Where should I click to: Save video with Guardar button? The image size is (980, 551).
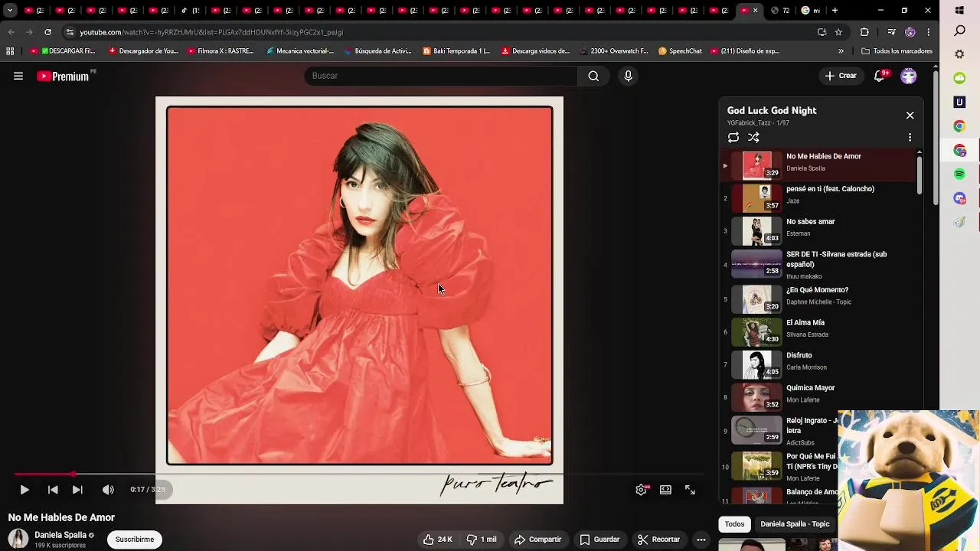(x=599, y=540)
